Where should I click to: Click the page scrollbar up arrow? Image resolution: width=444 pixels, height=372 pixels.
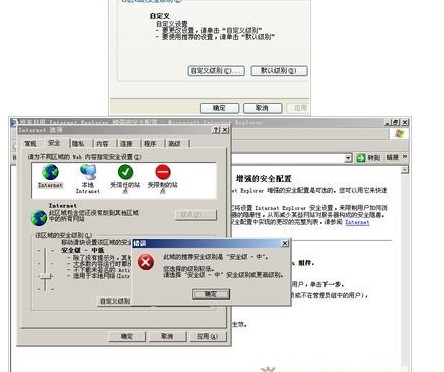(x=404, y=170)
